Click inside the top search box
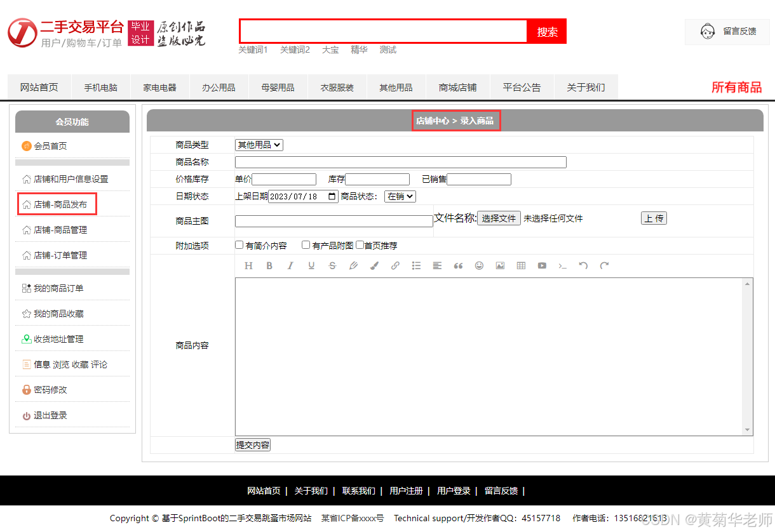 (384, 32)
